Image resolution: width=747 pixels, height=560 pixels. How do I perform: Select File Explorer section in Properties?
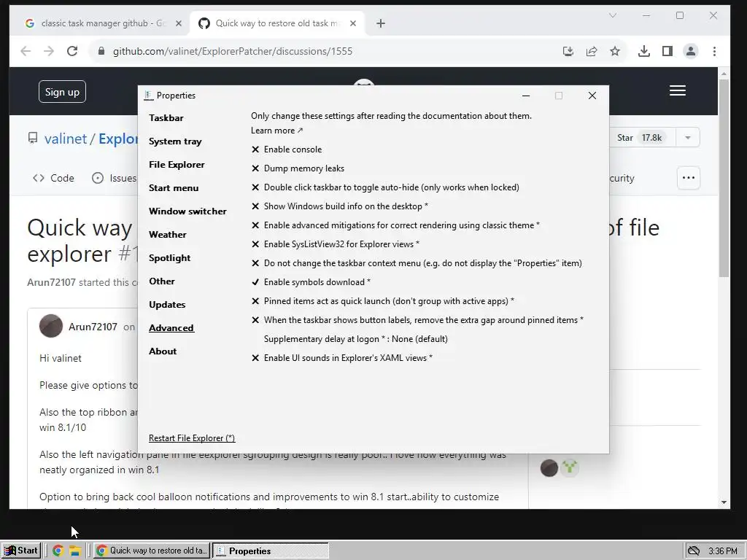coord(177,165)
